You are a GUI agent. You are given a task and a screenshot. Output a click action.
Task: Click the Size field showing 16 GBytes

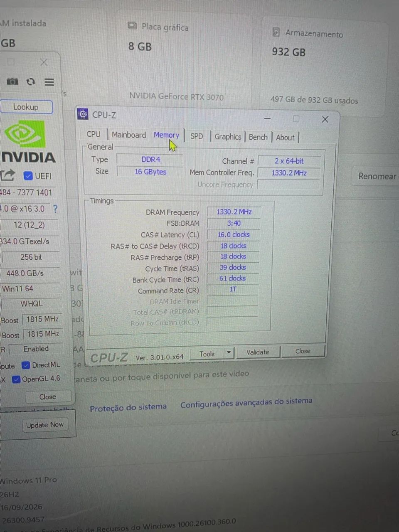click(x=150, y=172)
